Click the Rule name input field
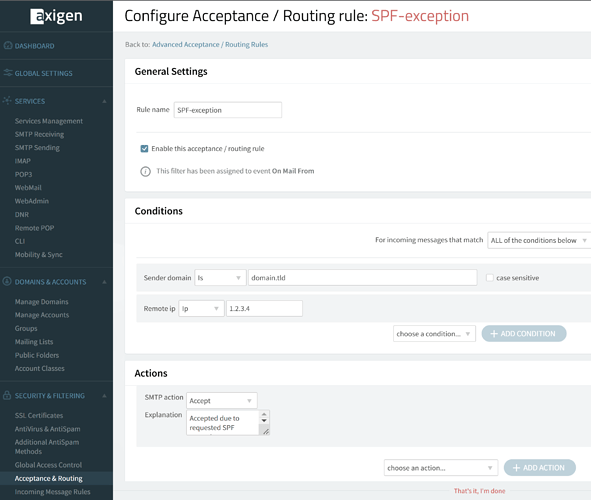The height and width of the screenshot is (500, 591). [228, 110]
